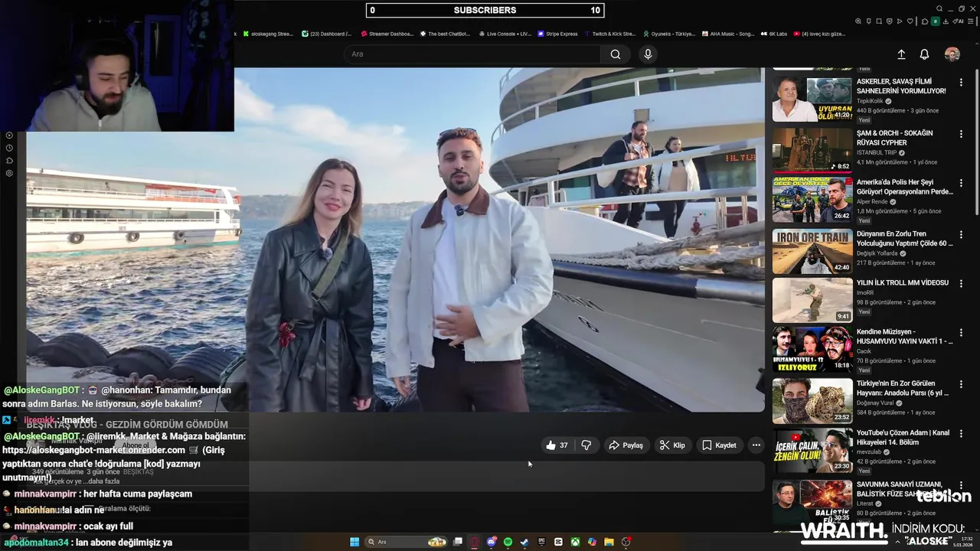
Task: Open Xbox app from the taskbar
Action: (575, 542)
